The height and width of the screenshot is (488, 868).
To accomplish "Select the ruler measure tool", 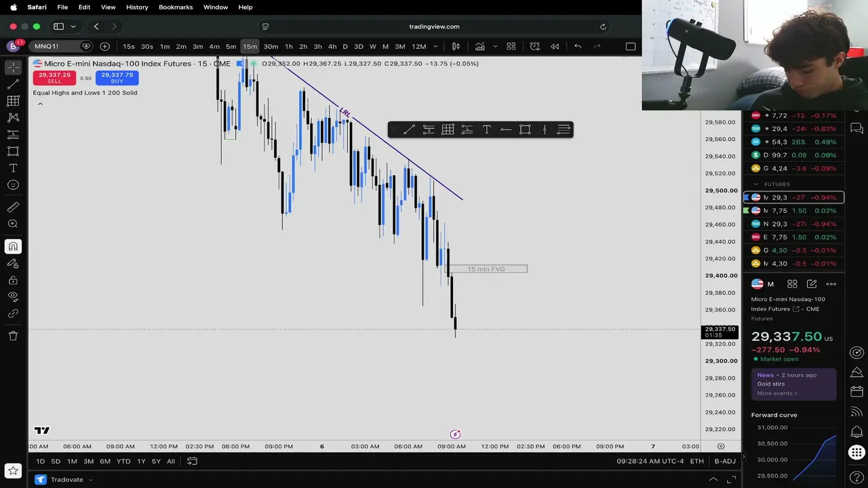I will pos(13,207).
